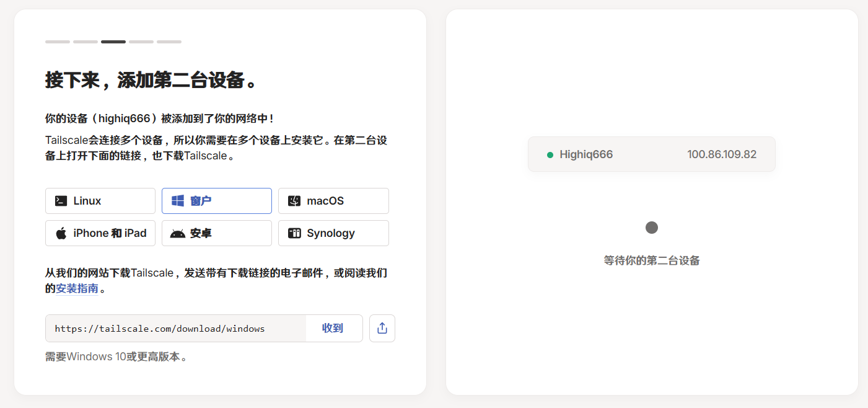868x408 pixels.
Task: Click the Linux terminal icon
Action: (61, 201)
